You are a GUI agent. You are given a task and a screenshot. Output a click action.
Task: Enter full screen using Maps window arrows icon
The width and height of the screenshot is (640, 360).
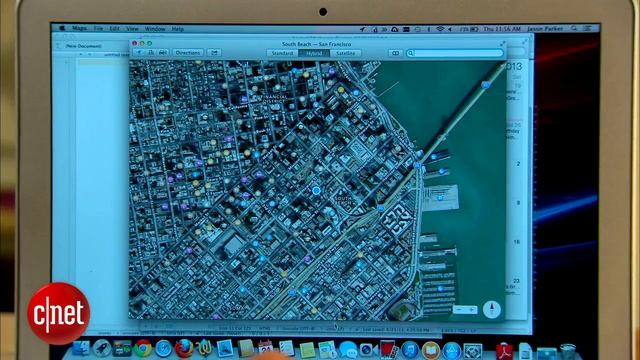click(502, 44)
